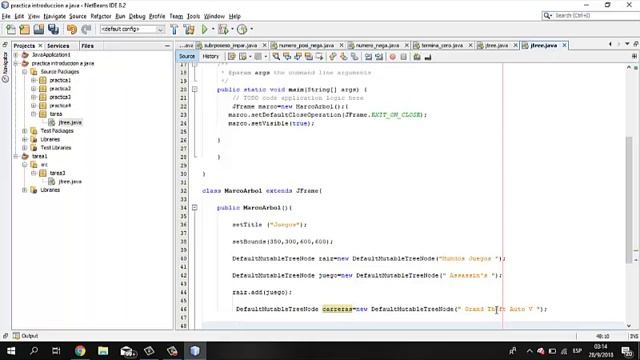Toggle Rectangular Selection mode
This screenshot has height=360, width=640.
tap(319, 57)
